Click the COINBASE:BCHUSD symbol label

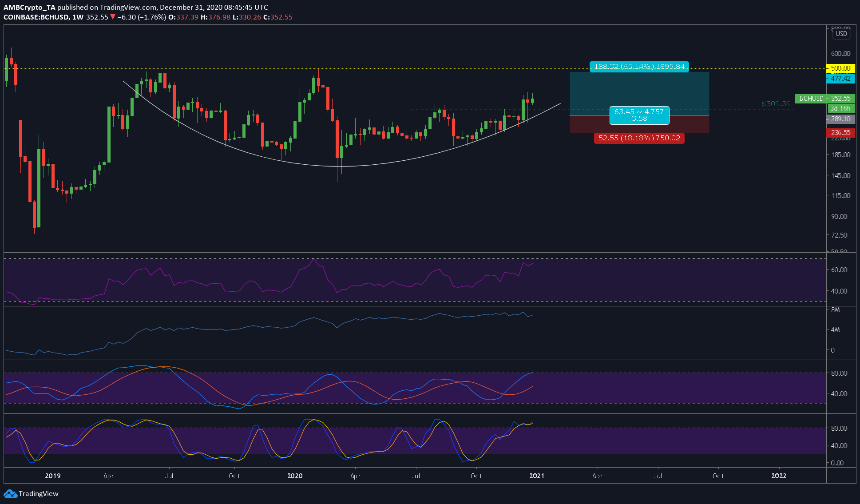pyautogui.click(x=36, y=17)
